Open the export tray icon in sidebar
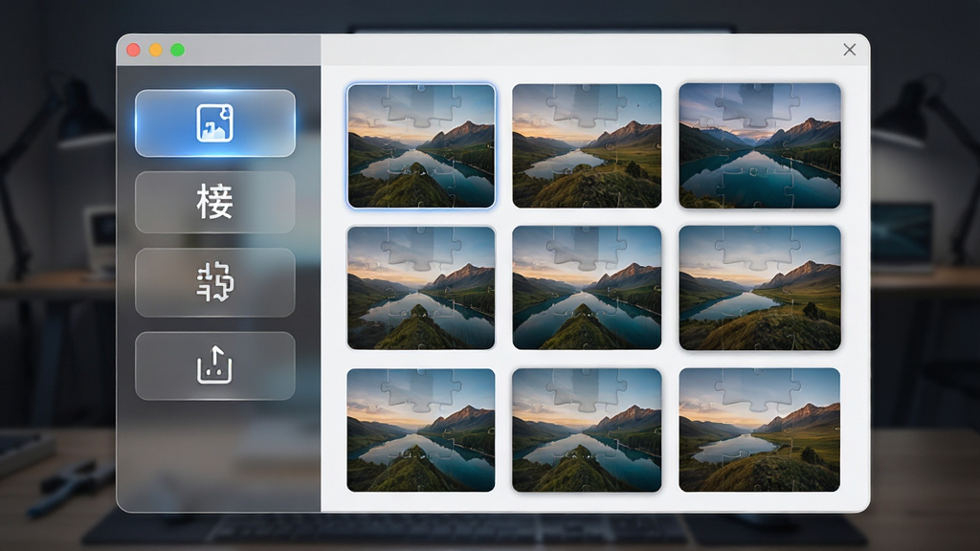This screenshot has height=551, width=980. (215, 365)
